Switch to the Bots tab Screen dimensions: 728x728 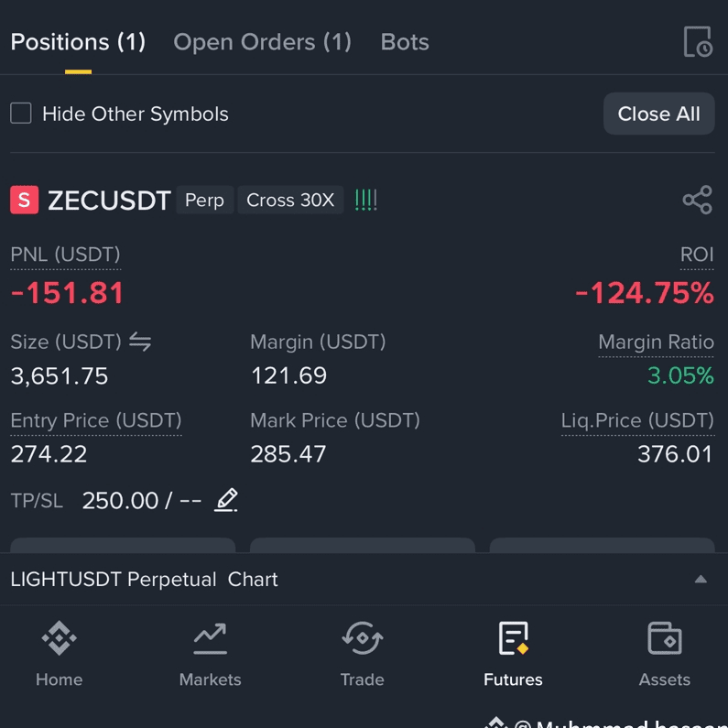[405, 42]
